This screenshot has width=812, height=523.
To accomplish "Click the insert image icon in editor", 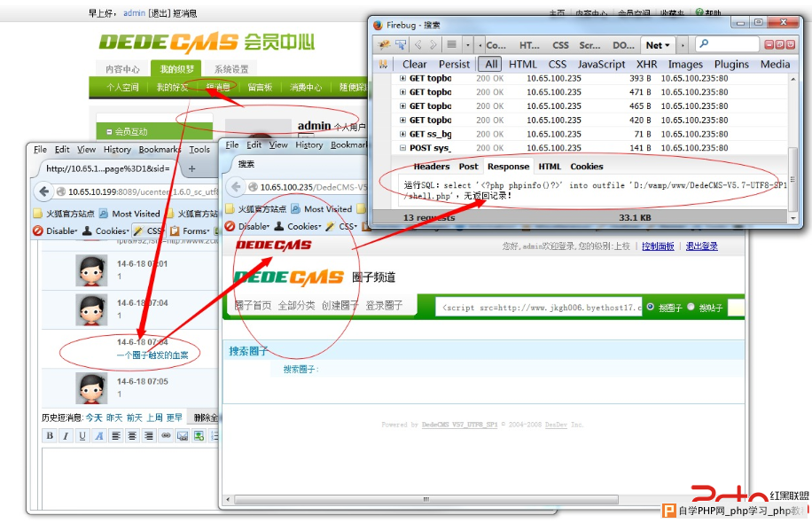I will (199, 436).
